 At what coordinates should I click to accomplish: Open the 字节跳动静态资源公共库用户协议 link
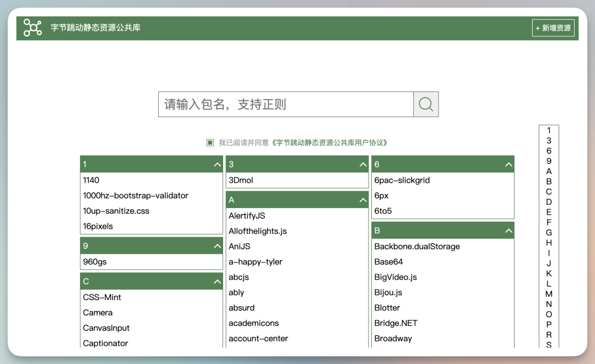329,143
